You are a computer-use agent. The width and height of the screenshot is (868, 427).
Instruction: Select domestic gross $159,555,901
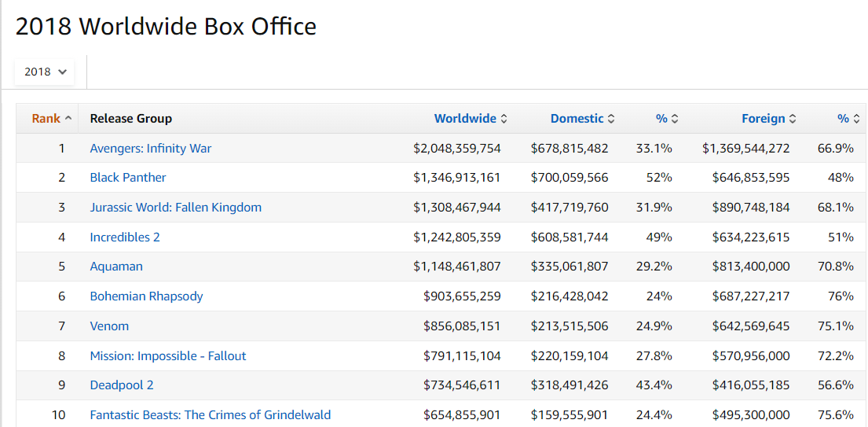click(x=570, y=415)
